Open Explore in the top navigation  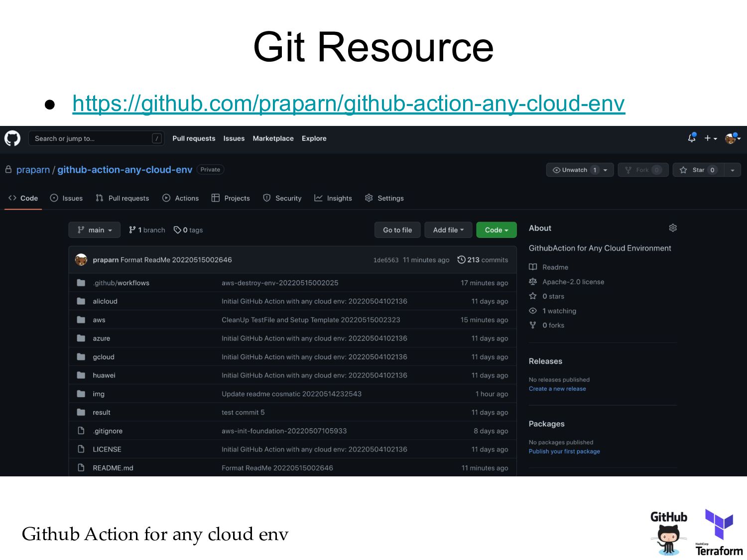tap(314, 138)
